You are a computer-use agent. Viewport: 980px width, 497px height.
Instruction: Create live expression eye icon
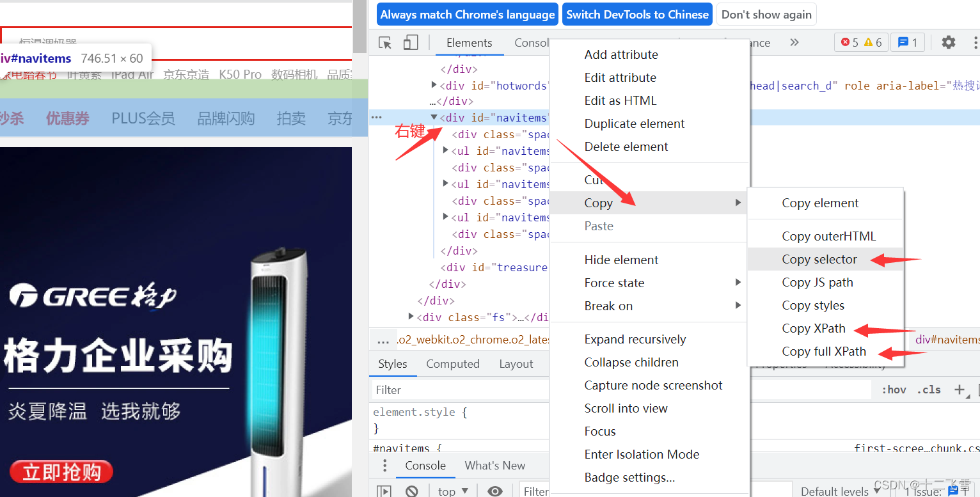click(x=495, y=491)
